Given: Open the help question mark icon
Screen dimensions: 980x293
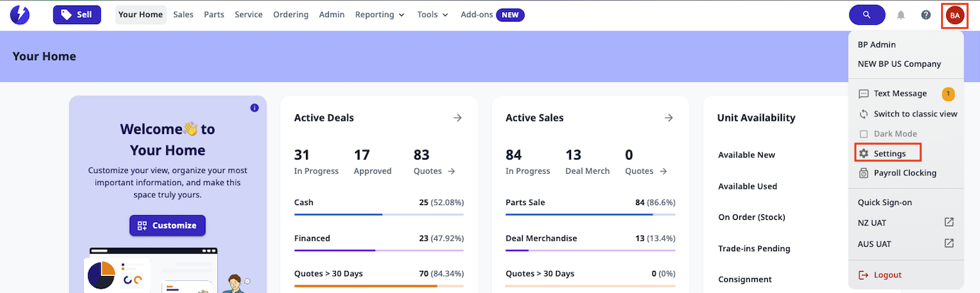Looking at the screenshot, I should click(926, 15).
